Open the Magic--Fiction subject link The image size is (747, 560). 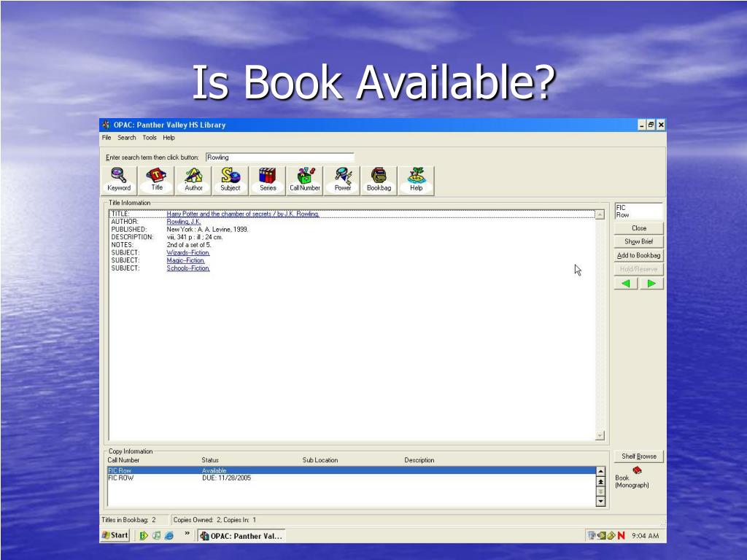(x=185, y=260)
